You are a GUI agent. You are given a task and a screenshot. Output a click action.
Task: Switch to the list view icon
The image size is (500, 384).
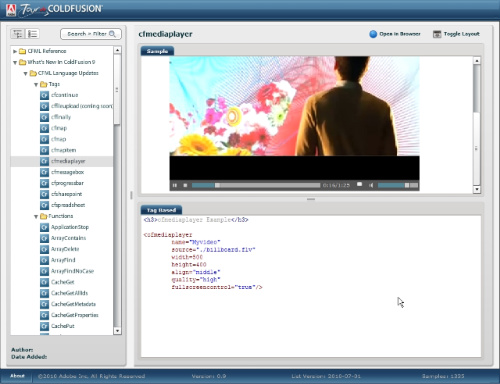click(32, 34)
